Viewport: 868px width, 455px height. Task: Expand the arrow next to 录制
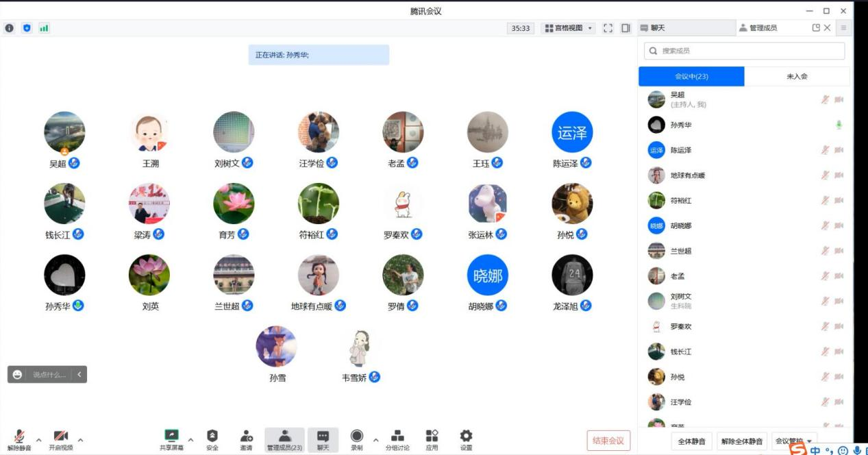(375, 439)
